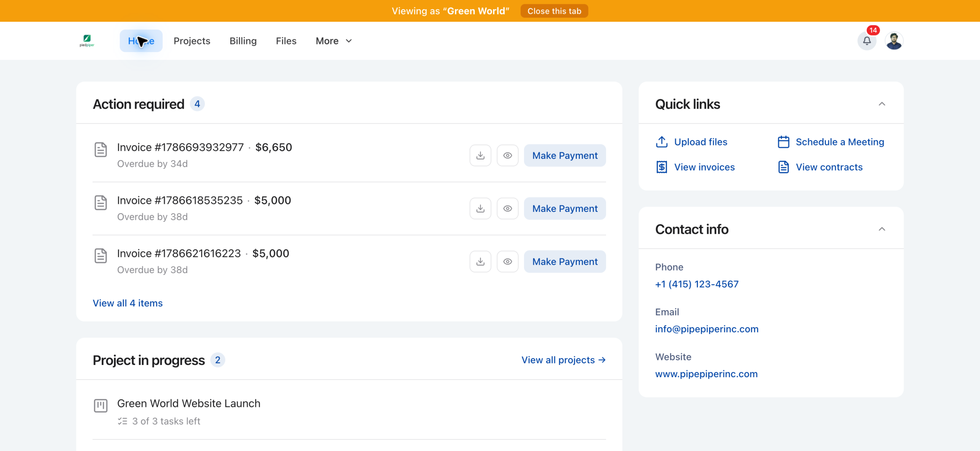Open View all 4 items link

point(127,303)
